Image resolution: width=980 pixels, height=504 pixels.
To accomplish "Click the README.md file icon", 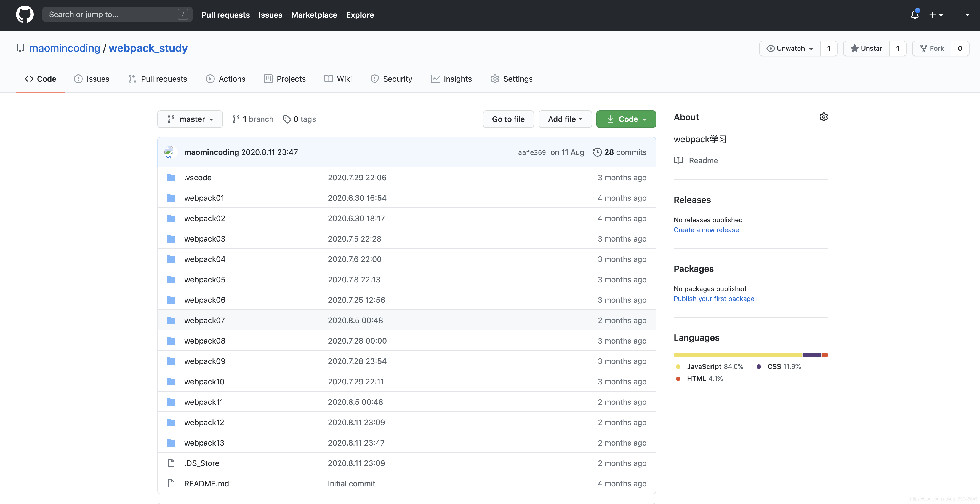I will coord(171,484).
